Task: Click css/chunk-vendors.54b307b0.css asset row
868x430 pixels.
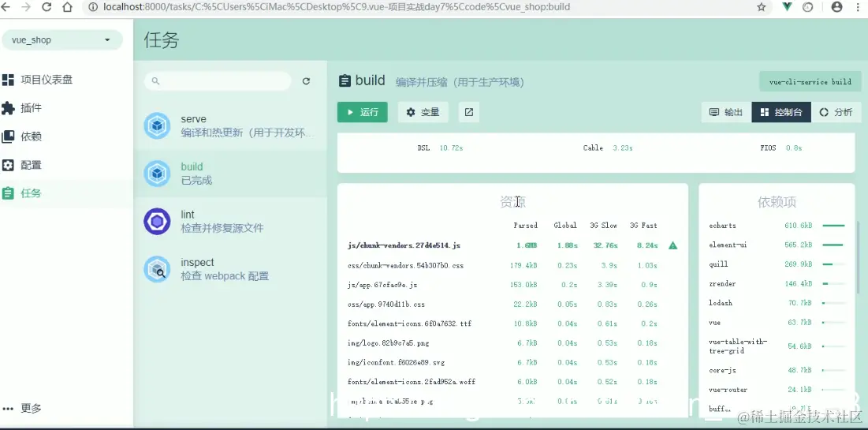Action: pyautogui.click(x=512, y=265)
